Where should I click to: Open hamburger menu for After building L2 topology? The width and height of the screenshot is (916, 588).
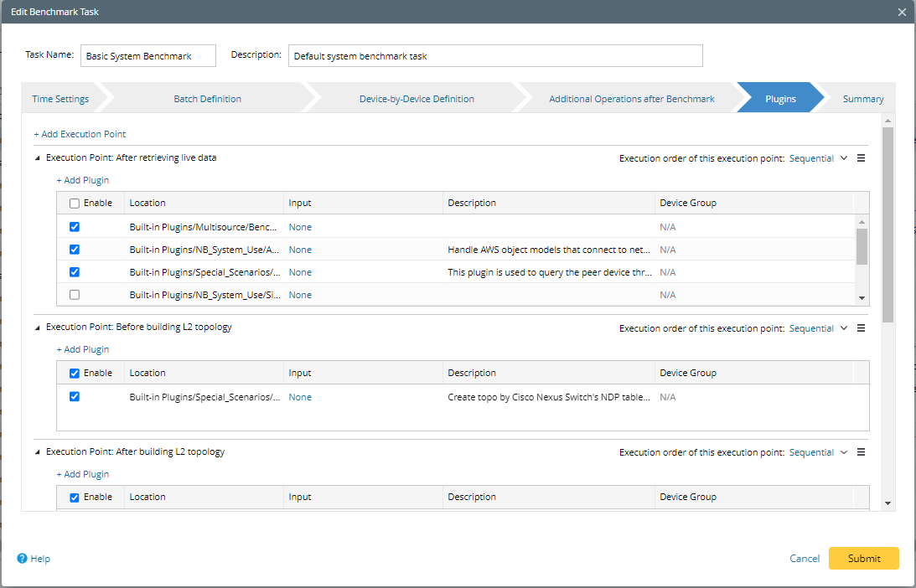click(x=861, y=452)
